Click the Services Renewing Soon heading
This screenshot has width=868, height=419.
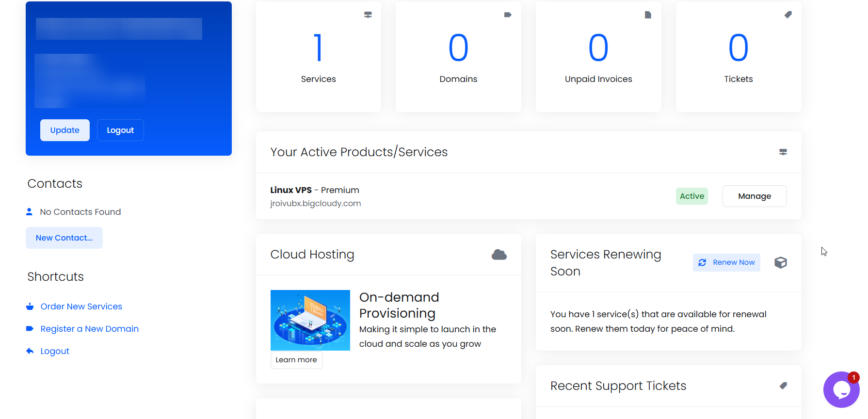point(606,263)
